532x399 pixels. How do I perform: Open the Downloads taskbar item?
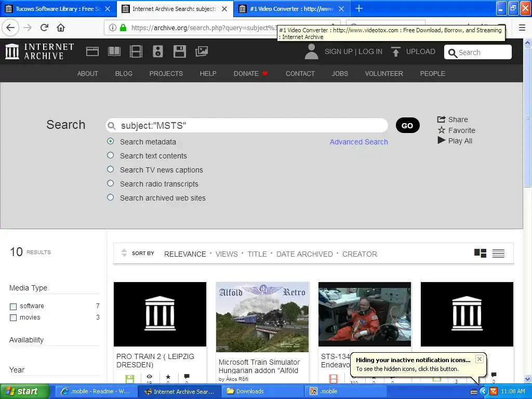pos(263,391)
